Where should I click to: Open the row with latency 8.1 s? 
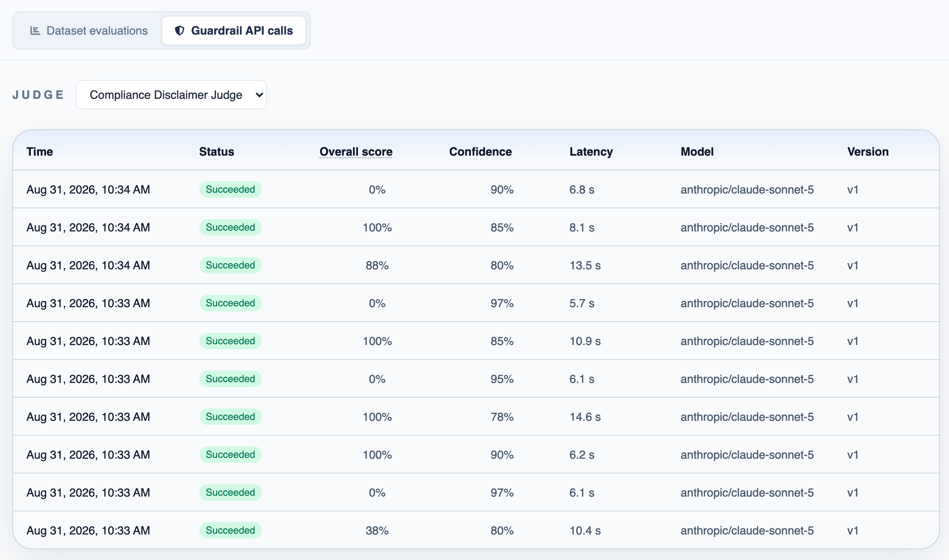(476, 227)
